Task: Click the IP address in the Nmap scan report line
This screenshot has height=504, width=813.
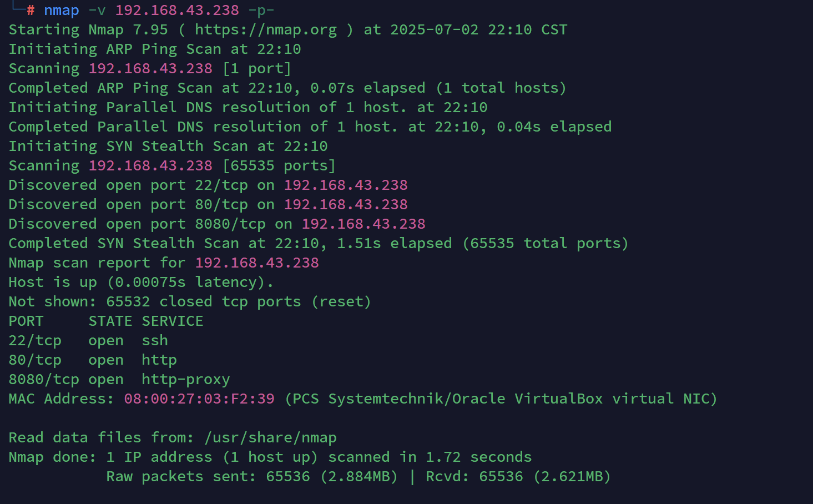Action: [257, 263]
